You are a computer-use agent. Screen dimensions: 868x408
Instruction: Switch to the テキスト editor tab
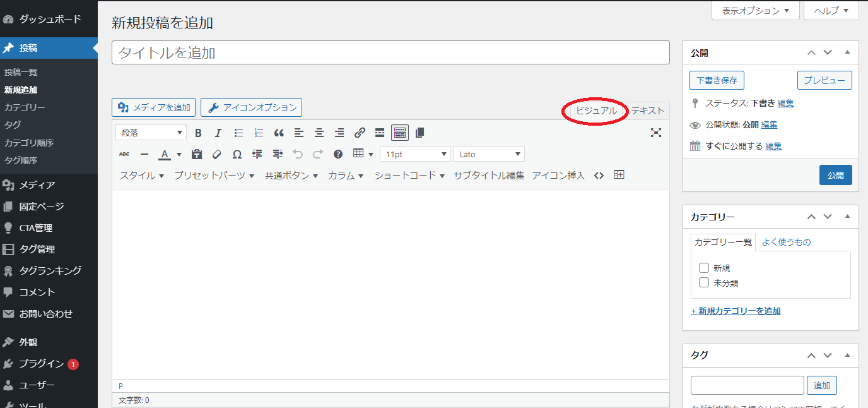(x=648, y=111)
